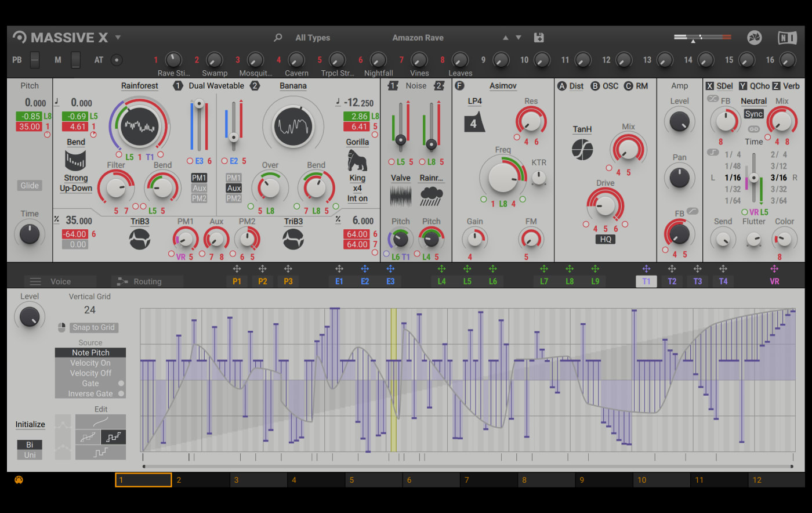The image size is (812, 513).
Task: Click the Bend mode icon under Pitch
Action: point(76,160)
